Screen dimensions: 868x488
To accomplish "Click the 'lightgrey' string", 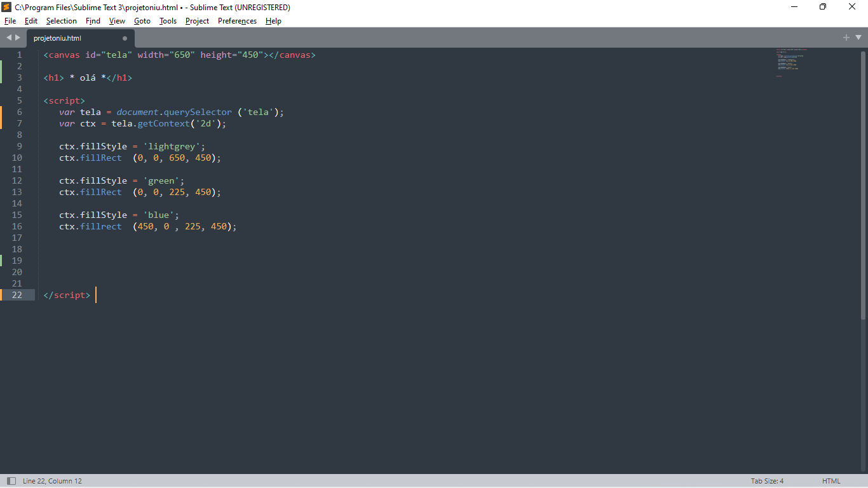I will click(x=172, y=146).
